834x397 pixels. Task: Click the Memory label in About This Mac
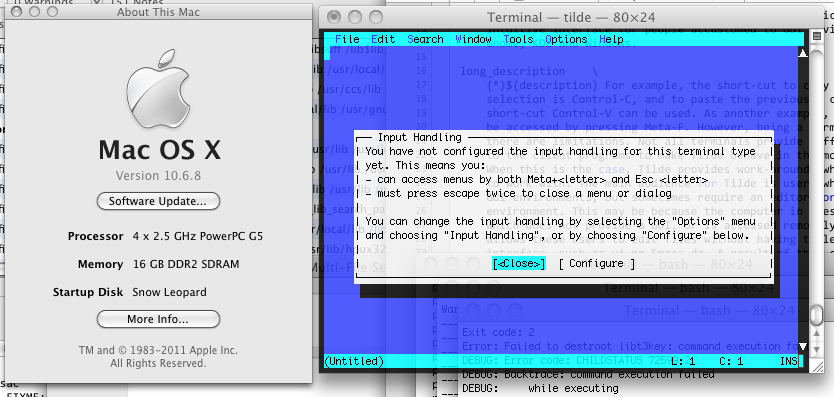pyautogui.click(x=101, y=264)
